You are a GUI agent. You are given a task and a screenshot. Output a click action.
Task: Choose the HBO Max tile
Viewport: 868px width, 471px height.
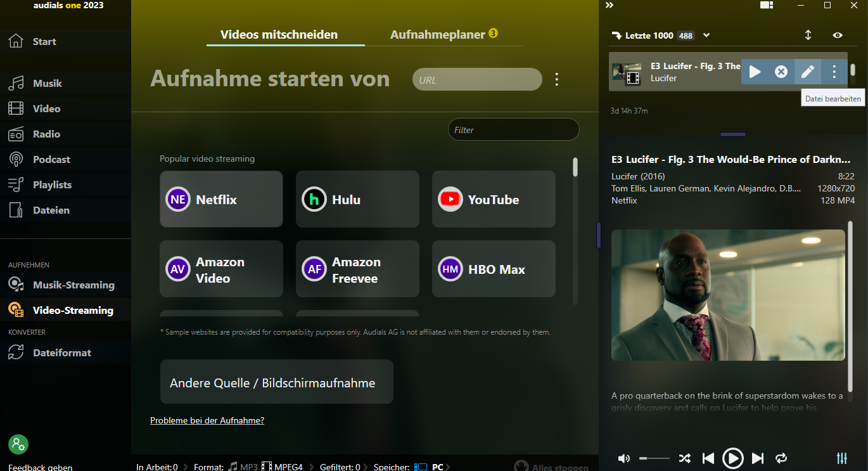[x=494, y=269]
